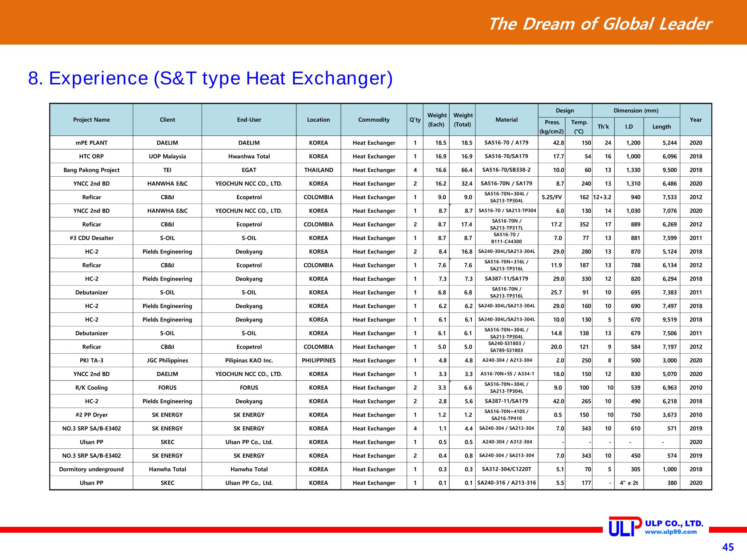Image resolution: width=747 pixels, height=560 pixels.
Task: Click the '1,330' I.D cell
Action: 629,170
